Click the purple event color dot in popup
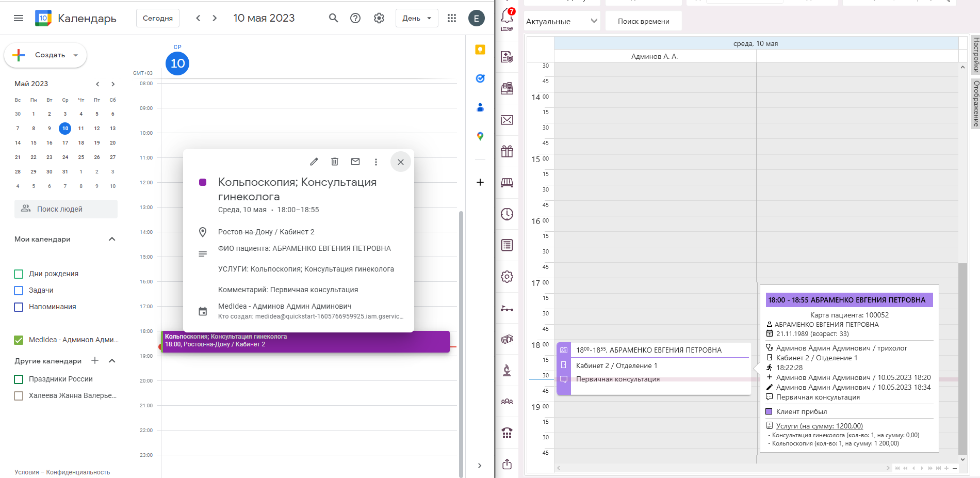 tap(203, 182)
